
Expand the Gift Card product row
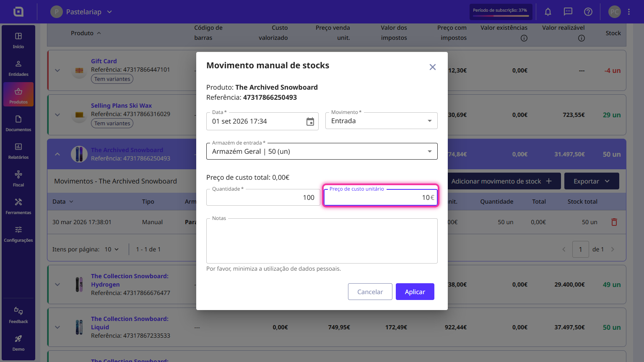pyautogui.click(x=57, y=70)
